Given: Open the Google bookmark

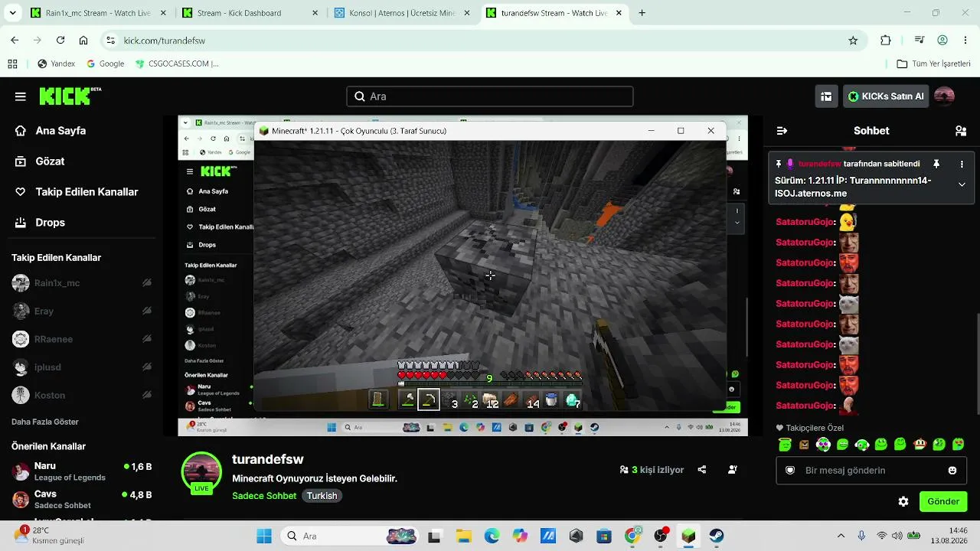Looking at the screenshot, I should coord(105,64).
